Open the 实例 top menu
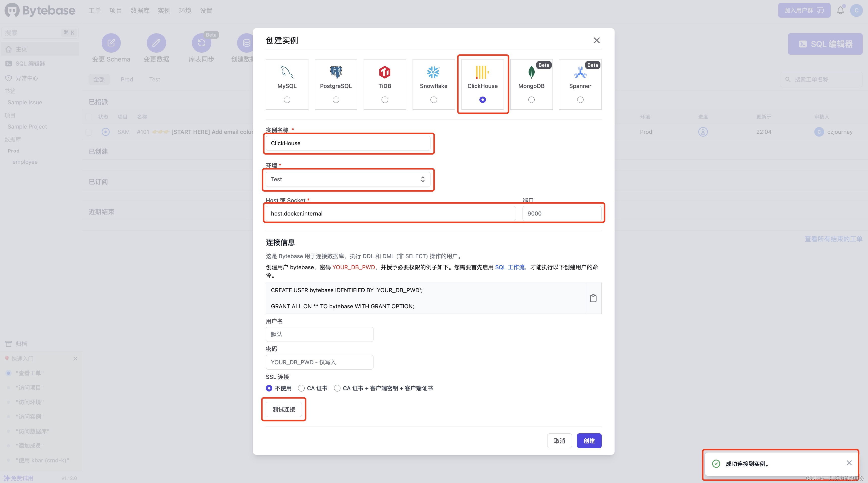 [164, 10]
